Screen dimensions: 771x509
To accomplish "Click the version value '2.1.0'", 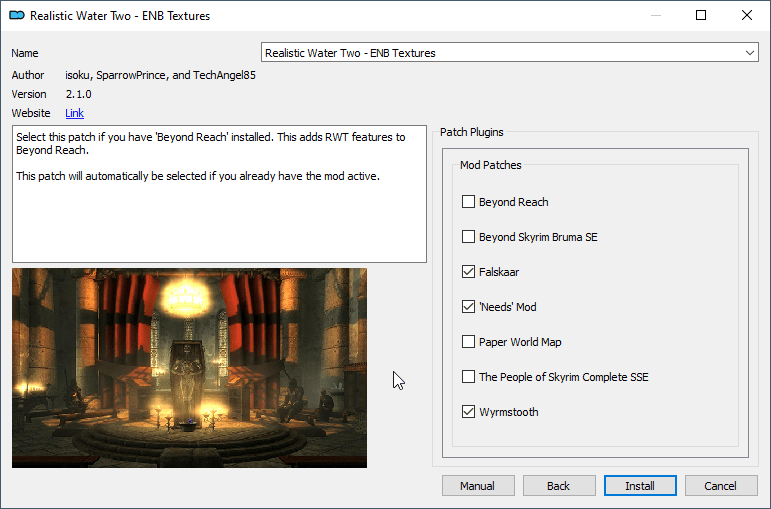I will [x=79, y=94].
